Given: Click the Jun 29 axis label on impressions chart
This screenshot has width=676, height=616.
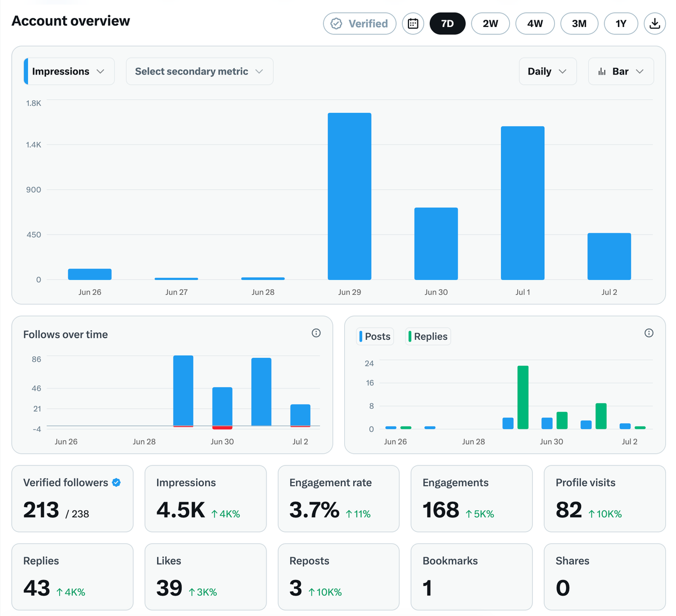Looking at the screenshot, I should pos(349,292).
